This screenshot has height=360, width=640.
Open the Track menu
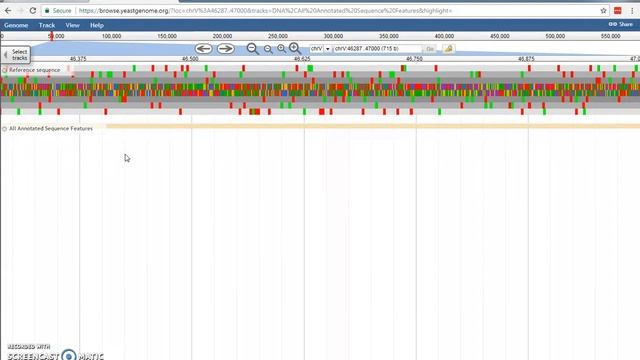coord(47,25)
